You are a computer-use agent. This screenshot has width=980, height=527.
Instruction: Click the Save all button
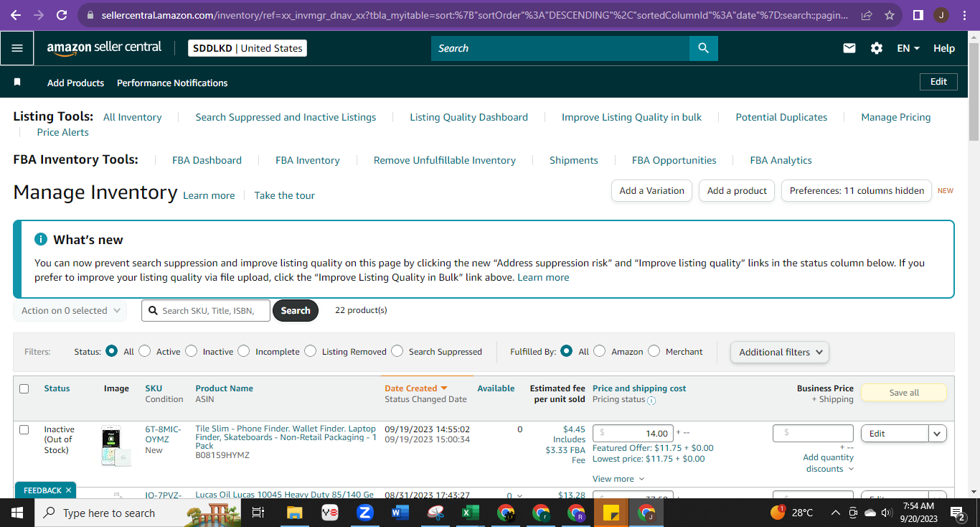tap(904, 393)
